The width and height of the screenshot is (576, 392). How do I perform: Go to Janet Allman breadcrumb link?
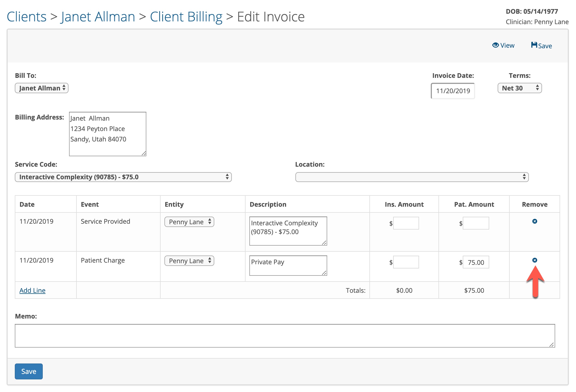point(98,17)
